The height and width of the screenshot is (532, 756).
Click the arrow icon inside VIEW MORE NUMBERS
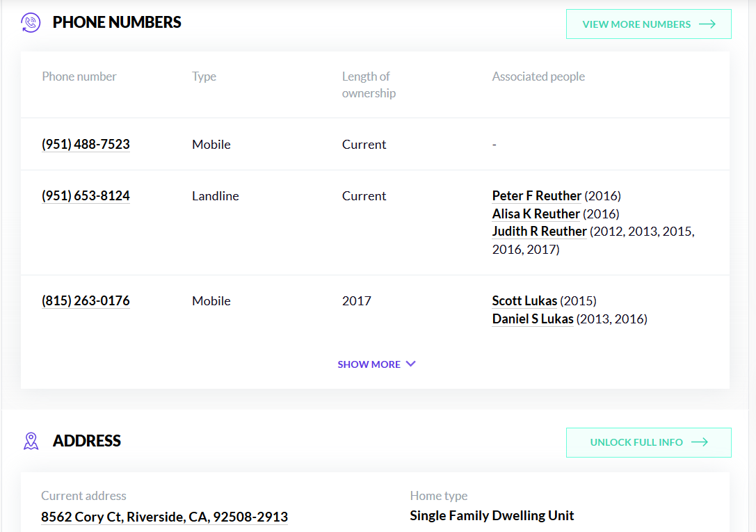707,24
